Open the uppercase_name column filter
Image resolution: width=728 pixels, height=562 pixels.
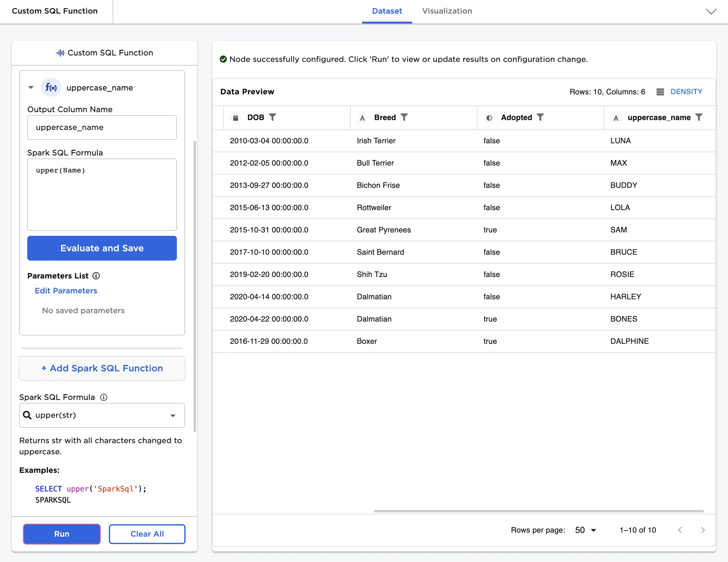click(699, 117)
